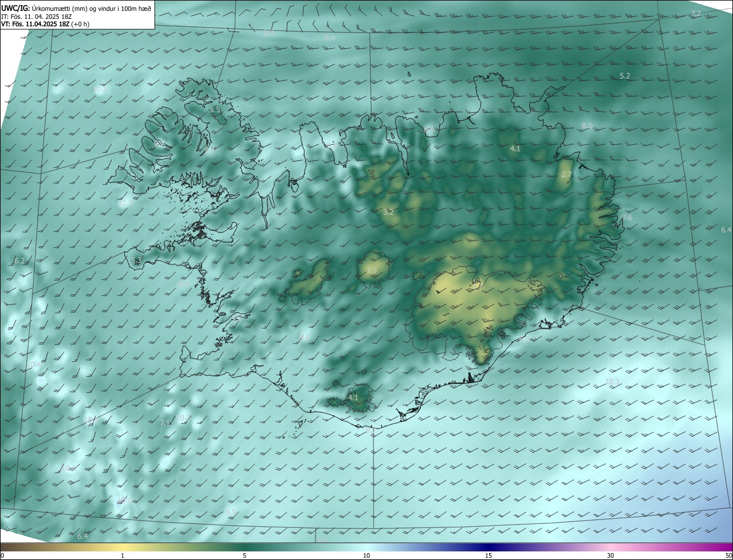Click the 2.3 precipitation value label
The width and height of the screenshot is (733, 560).
pos(372,270)
